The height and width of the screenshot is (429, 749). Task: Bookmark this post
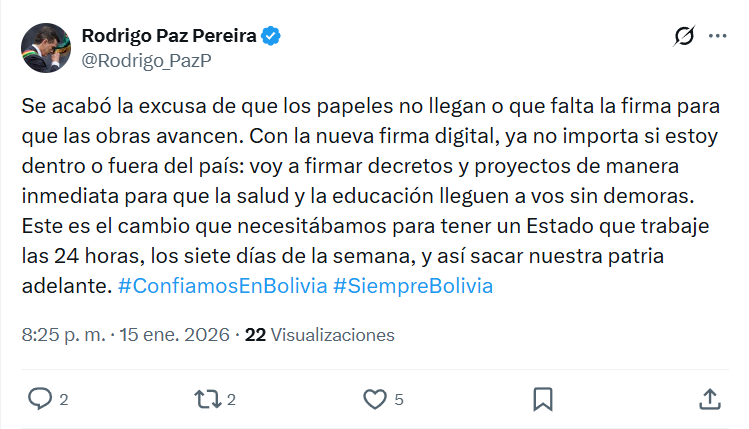(x=543, y=399)
